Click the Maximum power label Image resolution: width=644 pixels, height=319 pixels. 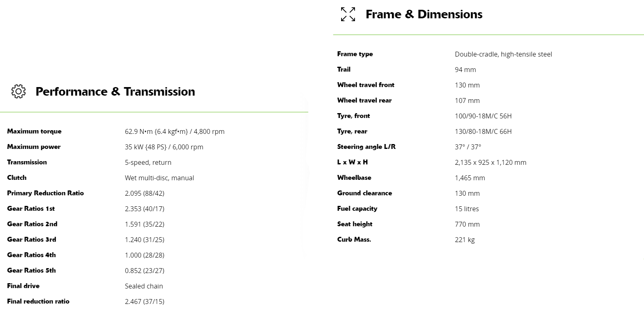(34, 147)
